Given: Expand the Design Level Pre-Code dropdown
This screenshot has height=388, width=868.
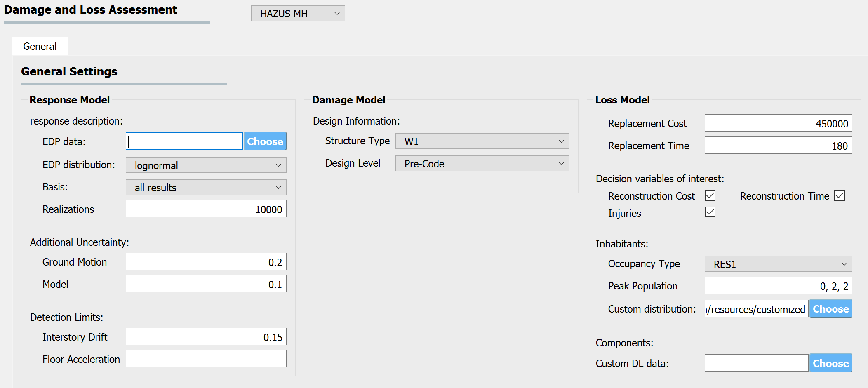Looking at the screenshot, I should tap(482, 164).
